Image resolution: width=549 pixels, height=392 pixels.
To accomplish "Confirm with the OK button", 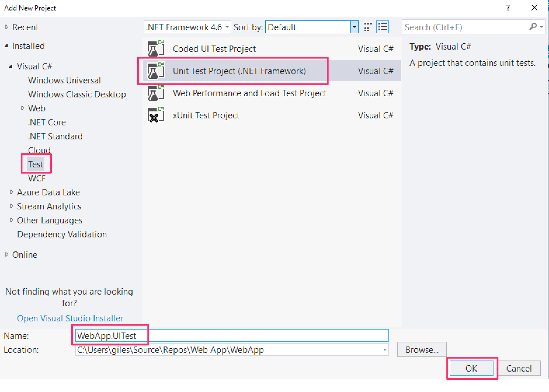I will (x=471, y=368).
